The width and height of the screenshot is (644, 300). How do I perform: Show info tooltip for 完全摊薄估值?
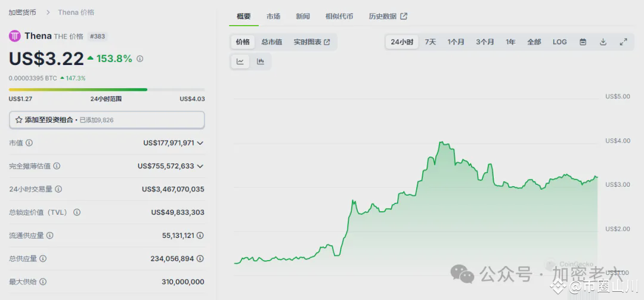[x=57, y=166]
